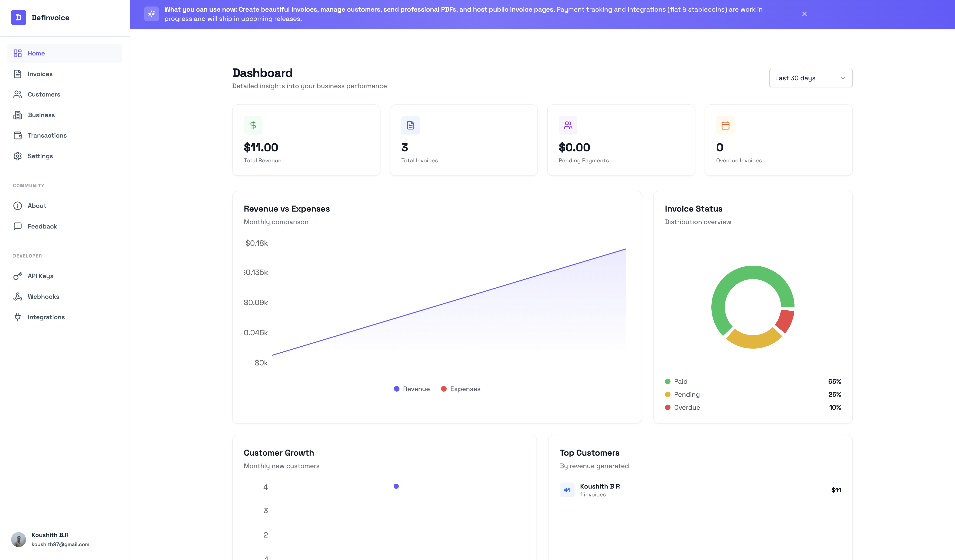This screenshot has width=955, height=560.
Task: Click the sparkle icon in announcement banner
Action: (x=151, y=14)
